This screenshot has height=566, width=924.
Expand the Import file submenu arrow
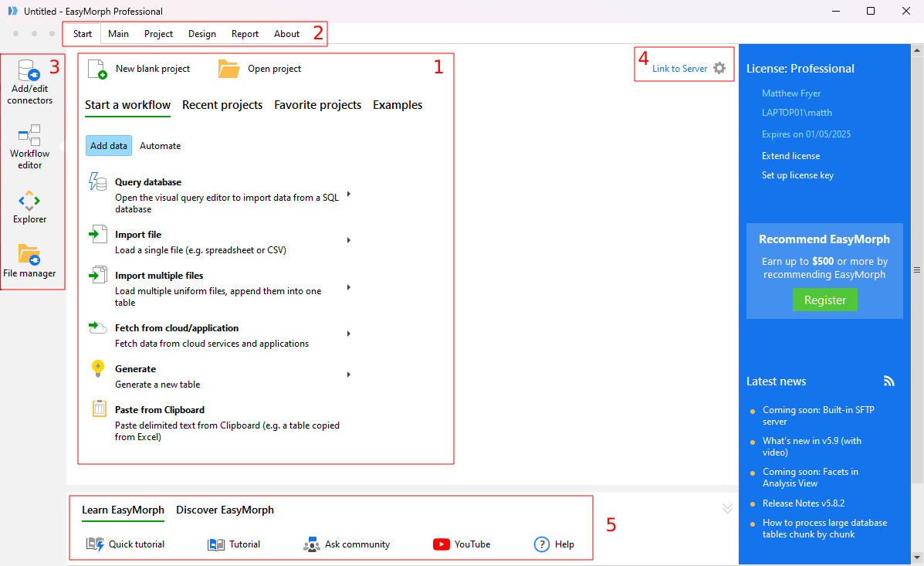[349, 241]
